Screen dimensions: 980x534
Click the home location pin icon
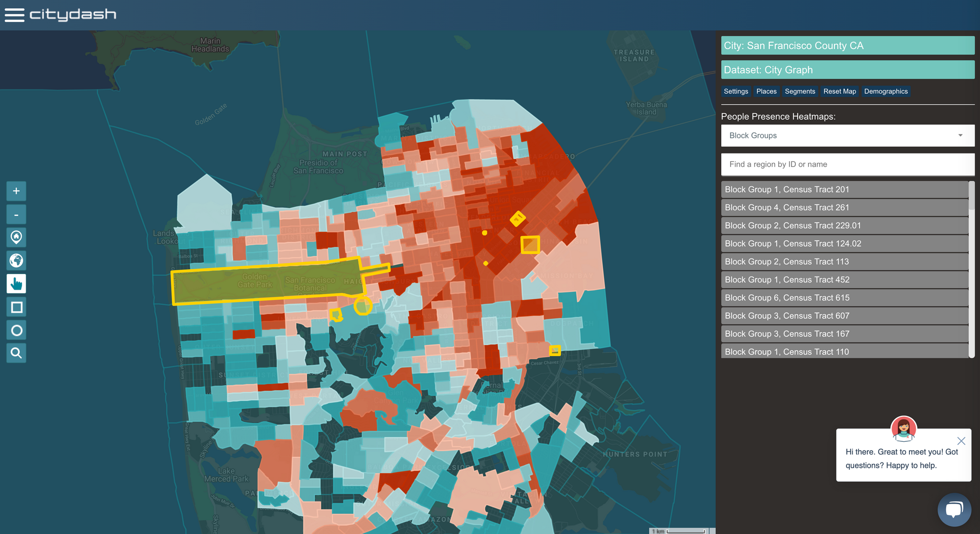click(16, 237)
